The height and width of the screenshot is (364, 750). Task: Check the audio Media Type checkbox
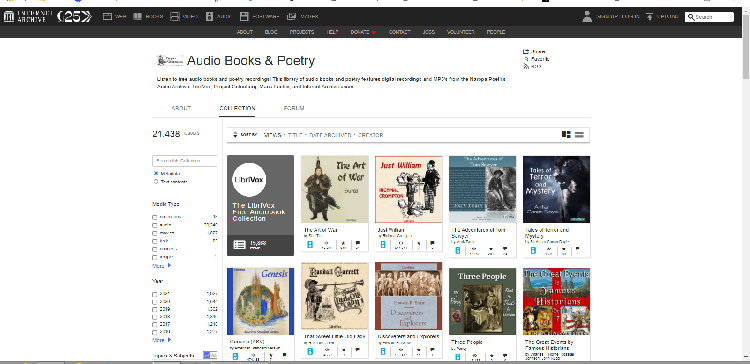(x=154, y=225)
